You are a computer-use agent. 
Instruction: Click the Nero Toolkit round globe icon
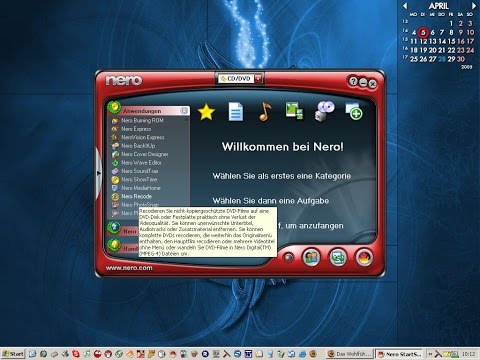(114, 228)
